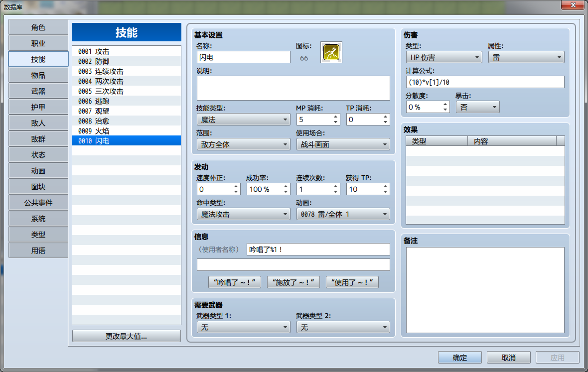This screenshot has height=372, width=588.
Task: Expand the 武器类型 1 dropdown
Action: 243,327
